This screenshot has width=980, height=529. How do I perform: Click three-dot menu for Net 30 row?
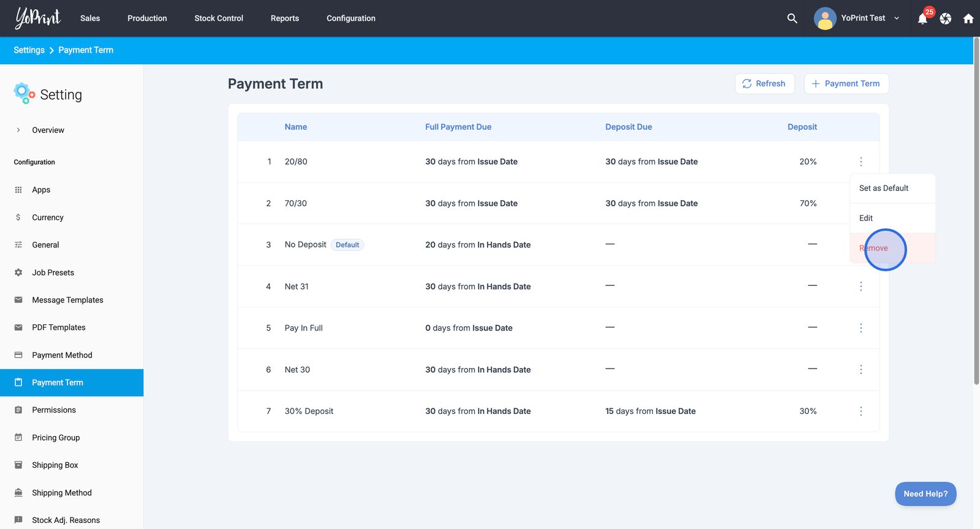861,370
